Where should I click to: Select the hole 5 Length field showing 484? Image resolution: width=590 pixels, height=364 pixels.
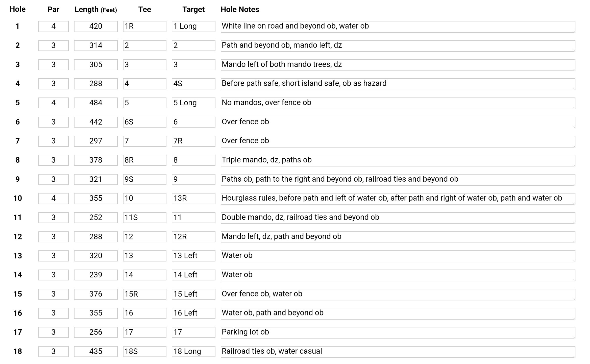[x=95, y=103]
